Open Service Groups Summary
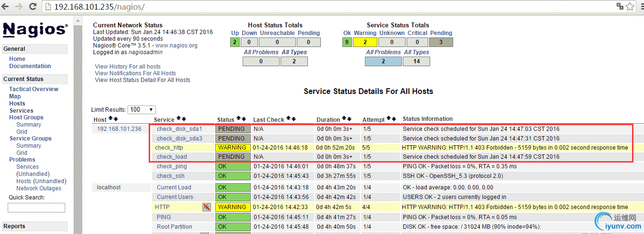This screenshot has height=234, width=644. coord(29,146)
